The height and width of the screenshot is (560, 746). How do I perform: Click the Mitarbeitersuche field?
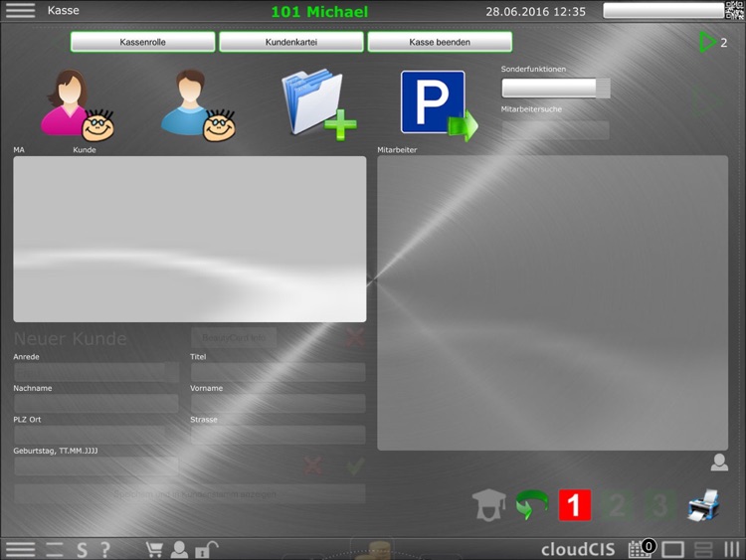click(x=556, y=130)
